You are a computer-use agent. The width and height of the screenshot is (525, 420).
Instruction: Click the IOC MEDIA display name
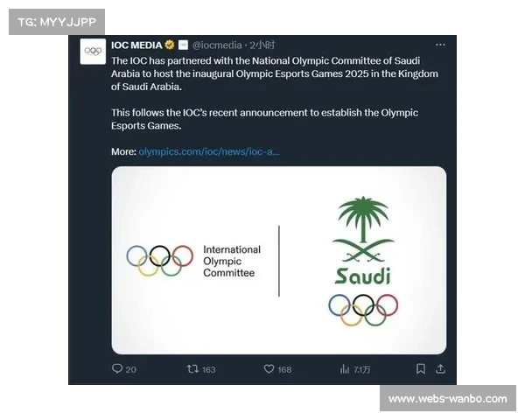pyautogui.click(x=136, y=45)
